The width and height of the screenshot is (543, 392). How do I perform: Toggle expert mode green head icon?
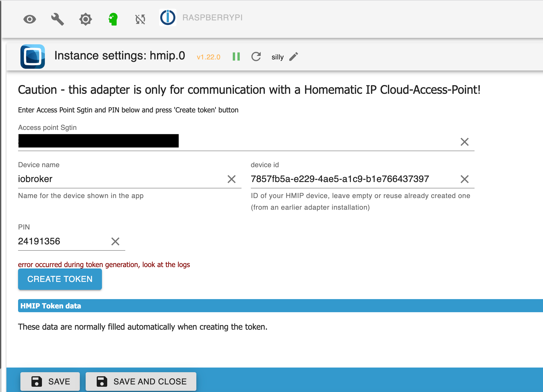point(113,19)
